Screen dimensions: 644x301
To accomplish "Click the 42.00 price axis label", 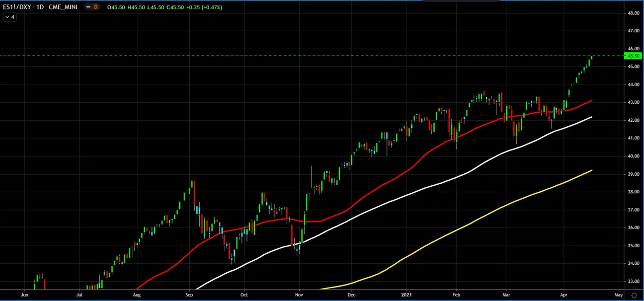I will pos(633,120).
